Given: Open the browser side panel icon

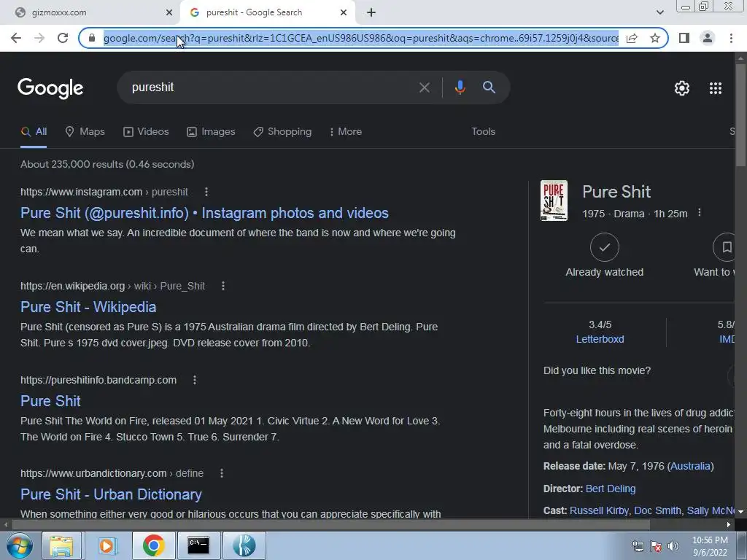Looking at the screenshot, I should click(x=684, y=38).
